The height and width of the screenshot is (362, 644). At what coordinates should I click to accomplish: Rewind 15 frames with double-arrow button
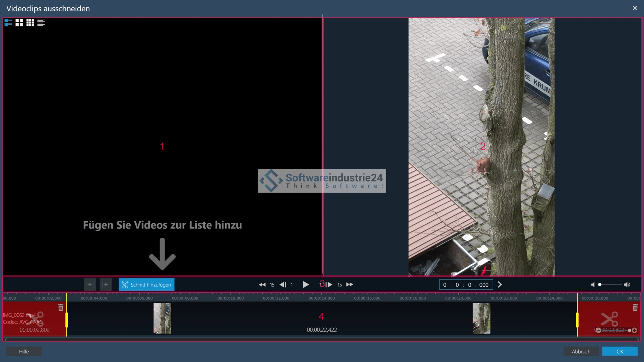click(x=262, y=285)
